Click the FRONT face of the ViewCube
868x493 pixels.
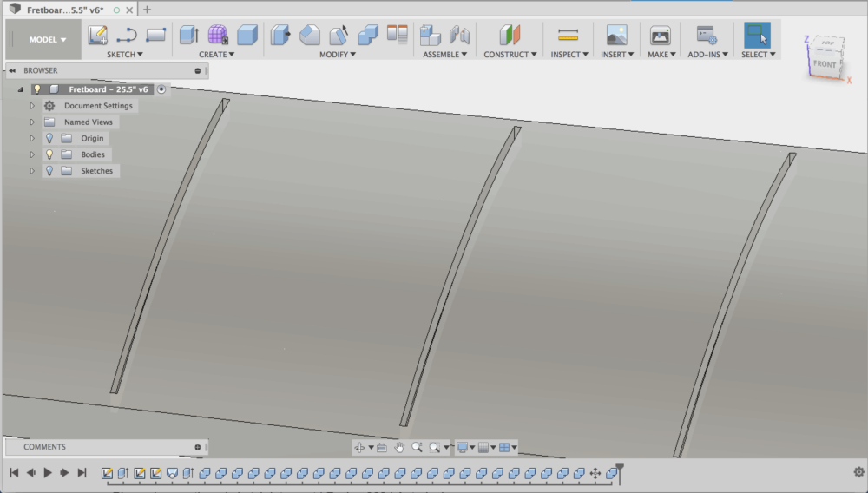[x=825, y=64]
